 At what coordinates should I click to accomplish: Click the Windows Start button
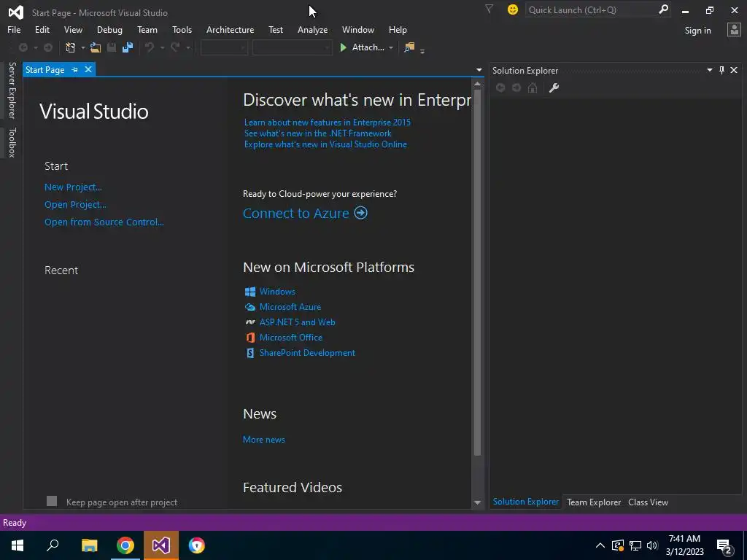pyautogui.click(x=18, y=545)
